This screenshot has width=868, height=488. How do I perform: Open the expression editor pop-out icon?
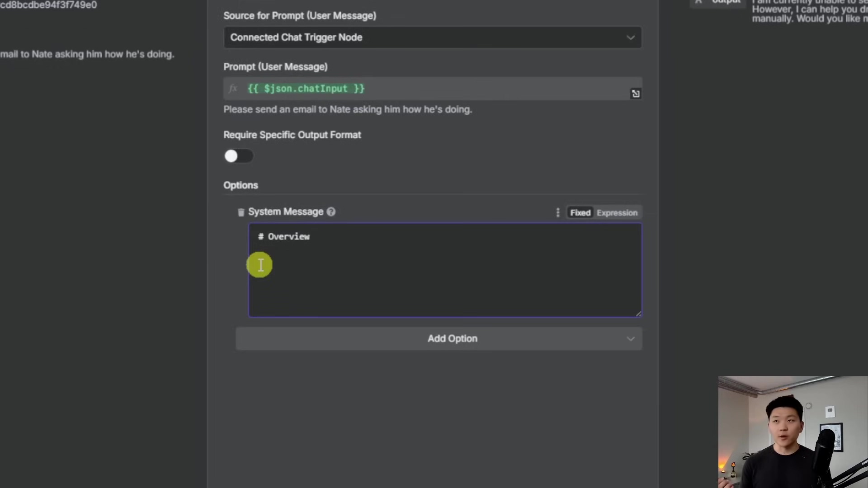point(636,93)
